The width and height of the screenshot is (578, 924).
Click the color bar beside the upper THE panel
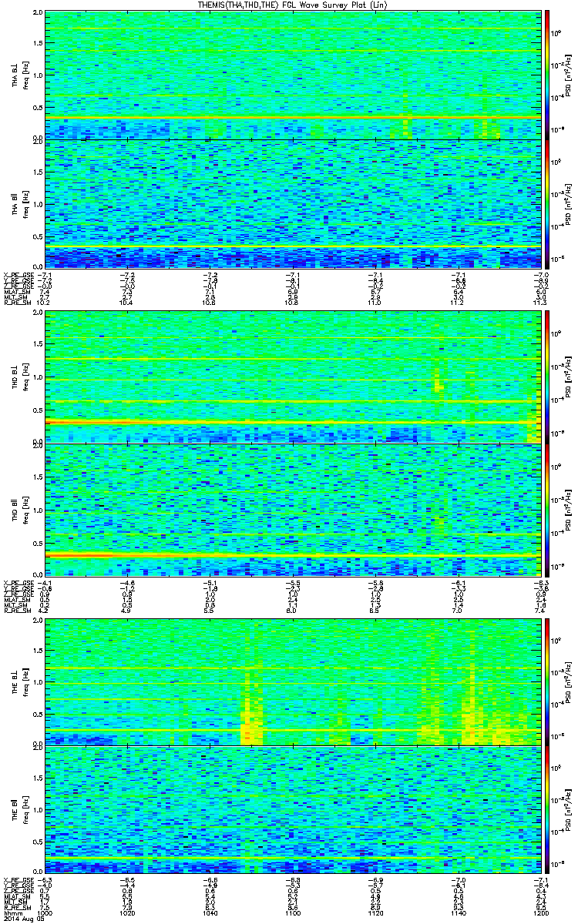pyautogui.click(x=547, y=681)
